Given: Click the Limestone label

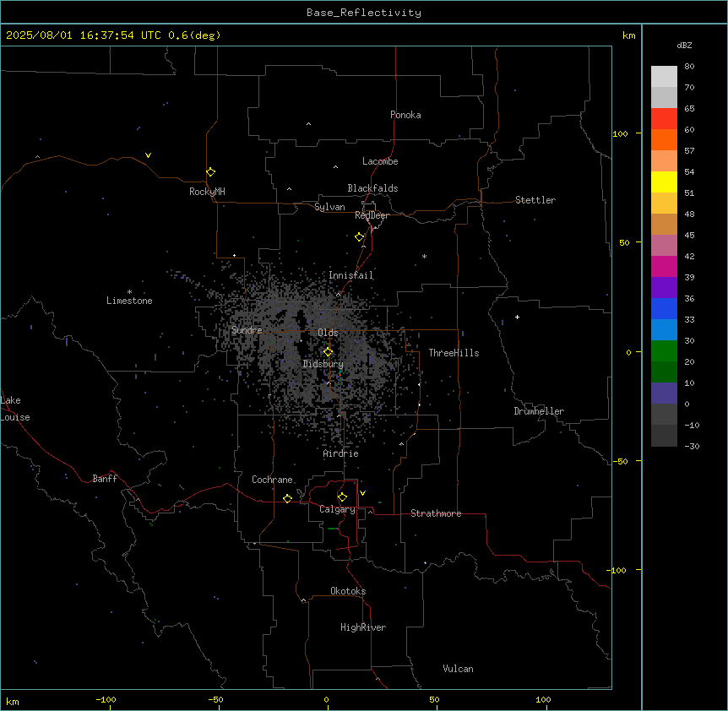Looking at the screenshot, I should [x=129, y=301].
